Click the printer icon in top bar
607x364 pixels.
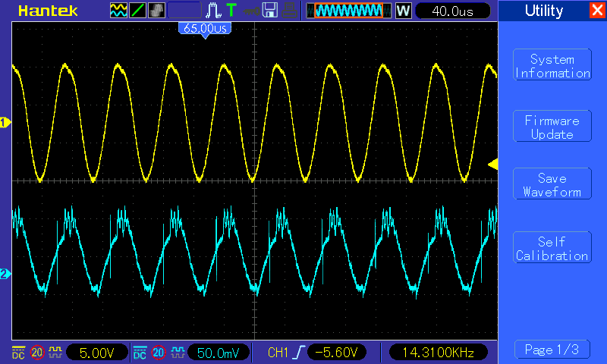(289, 11)
